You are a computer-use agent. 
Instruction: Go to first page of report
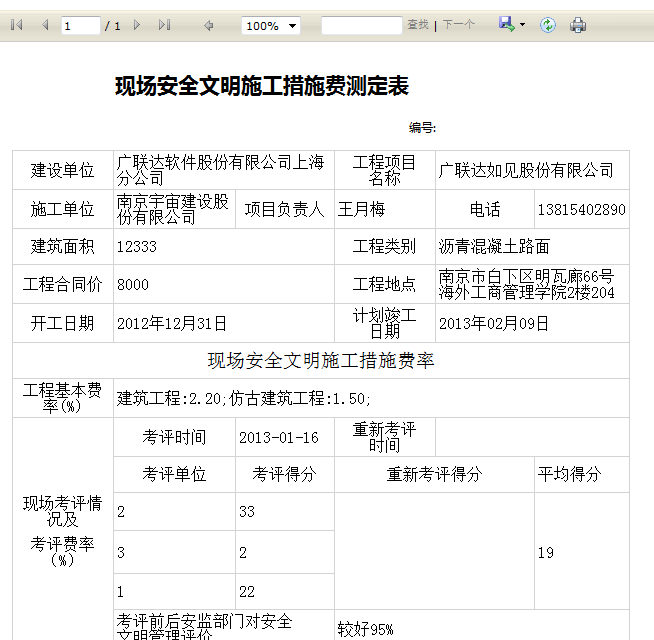[x=17, y=25]
